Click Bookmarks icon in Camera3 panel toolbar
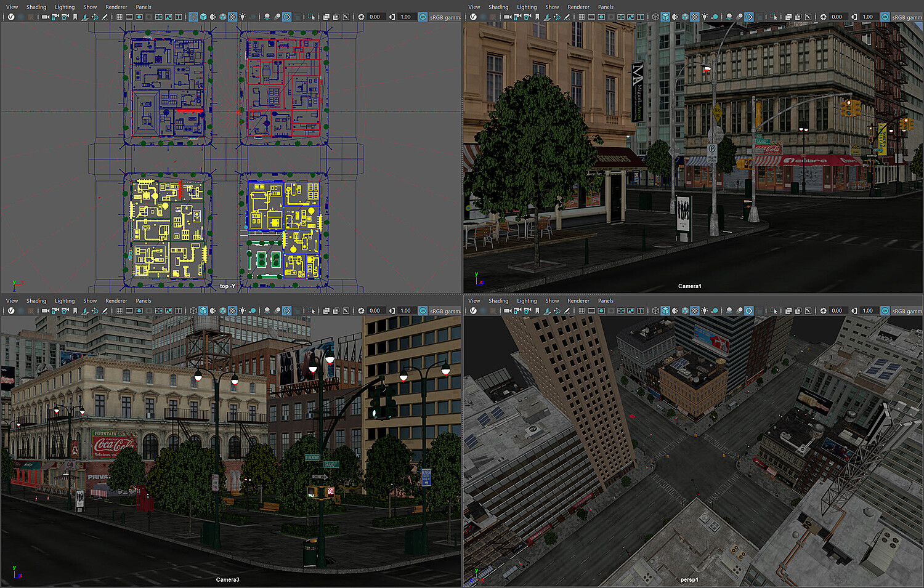 (75, 311)
